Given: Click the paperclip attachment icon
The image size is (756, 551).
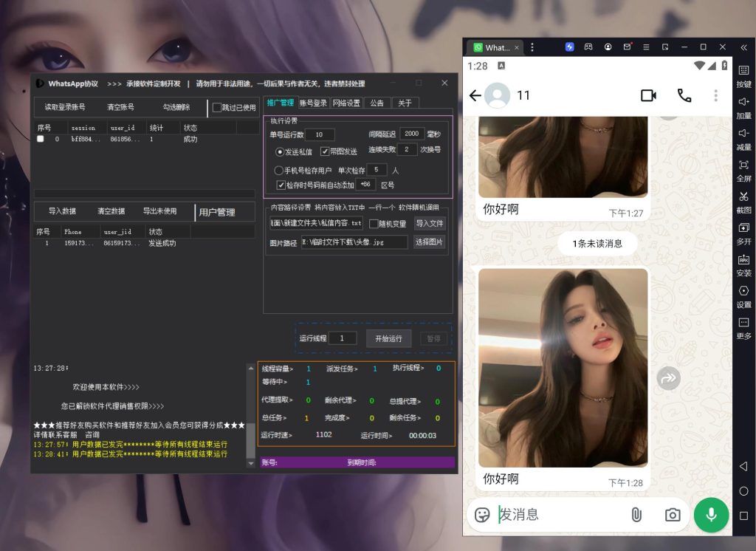Looking at the screenshot, I should tap(636, 515).
